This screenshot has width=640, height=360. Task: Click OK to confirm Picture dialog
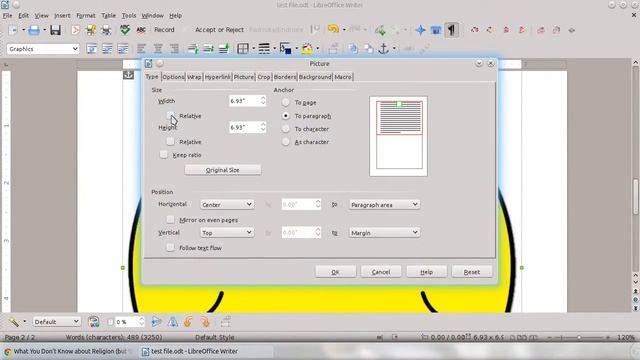(x=336, y=272)
